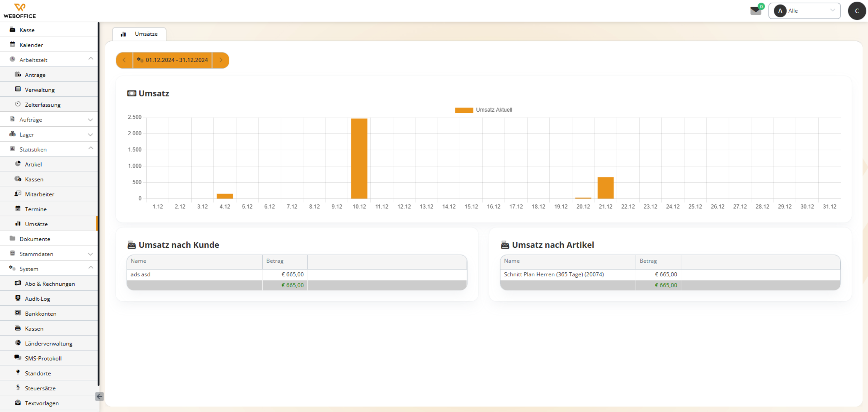868x412 pixels.
Task: Click the 4.12 revenue bar
Action: click(x=225, y=196)
